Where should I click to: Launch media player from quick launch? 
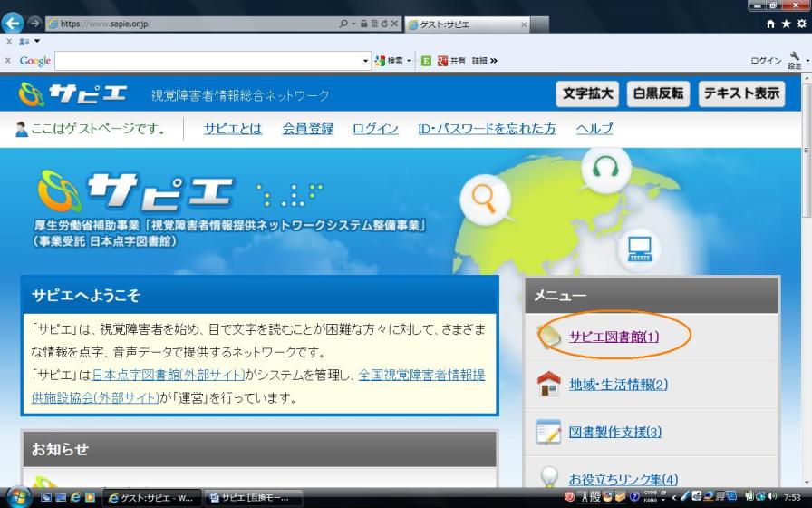[90, 497]
